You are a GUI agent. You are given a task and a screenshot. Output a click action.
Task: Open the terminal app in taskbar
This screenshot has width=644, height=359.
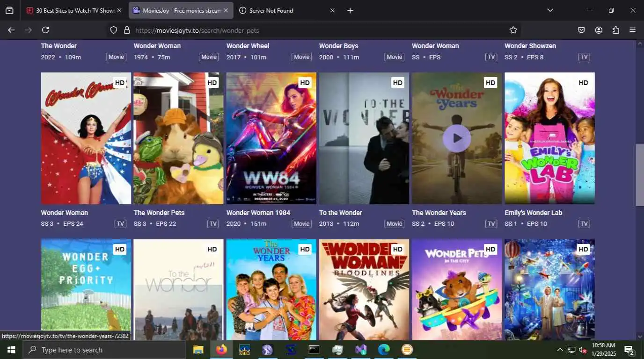tap(314, 350)
